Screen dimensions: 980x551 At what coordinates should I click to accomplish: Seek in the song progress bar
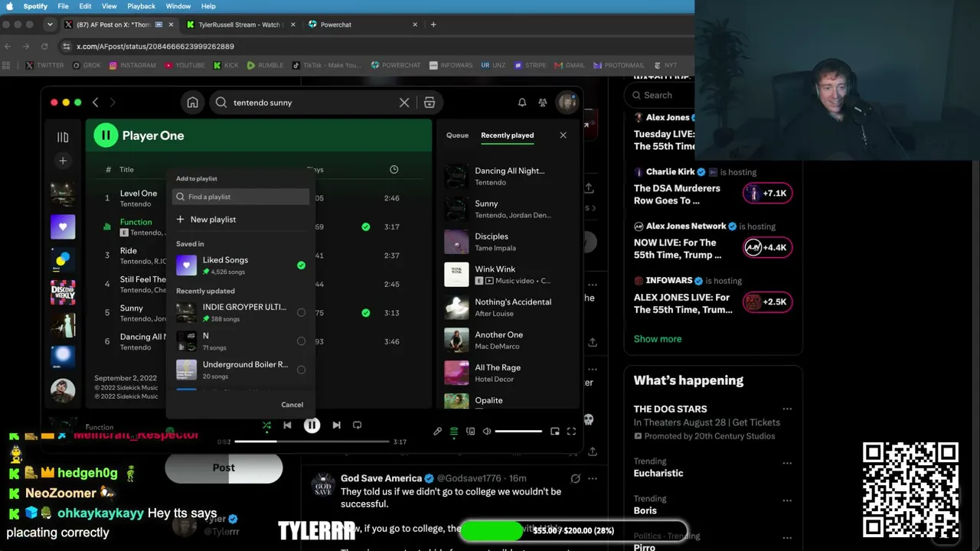click(x=312, y=442)
